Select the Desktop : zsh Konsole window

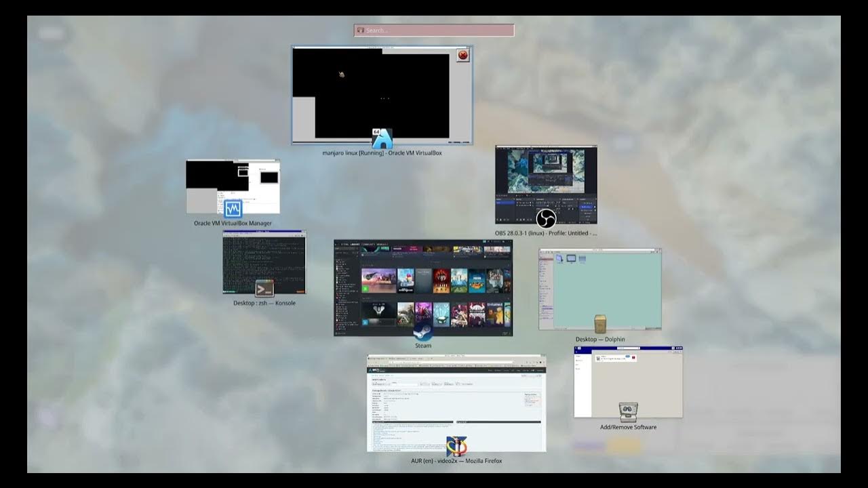click(264, 262)
